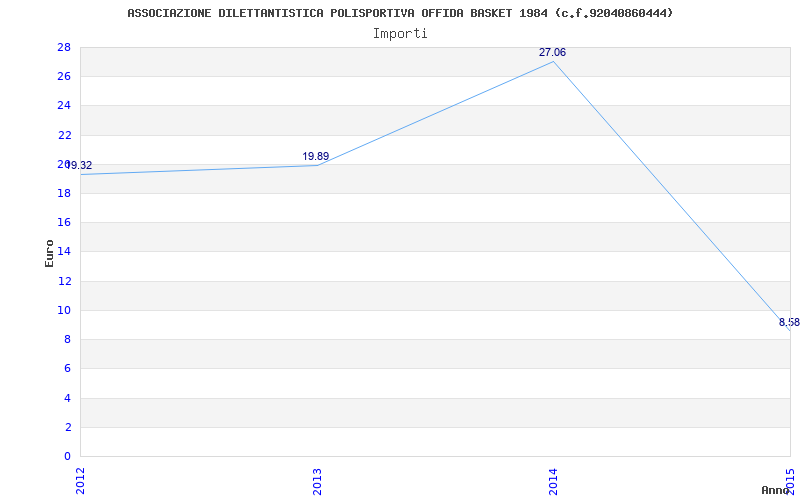This screenshot has width=800, height=500.
Task: Click the y-axis tick label 8
Action: click(68, 339)
